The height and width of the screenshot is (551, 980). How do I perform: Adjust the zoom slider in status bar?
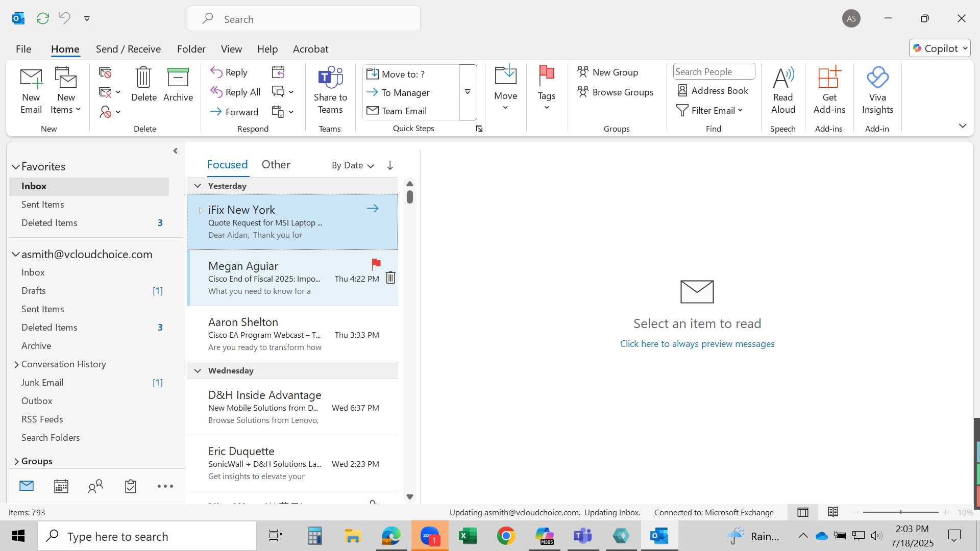tap(901, 512)
